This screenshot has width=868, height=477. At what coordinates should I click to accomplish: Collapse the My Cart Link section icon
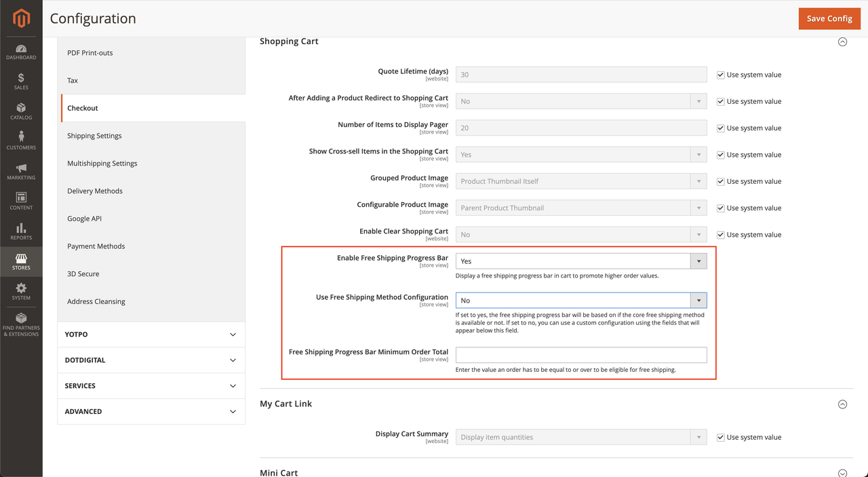point(842,404)
